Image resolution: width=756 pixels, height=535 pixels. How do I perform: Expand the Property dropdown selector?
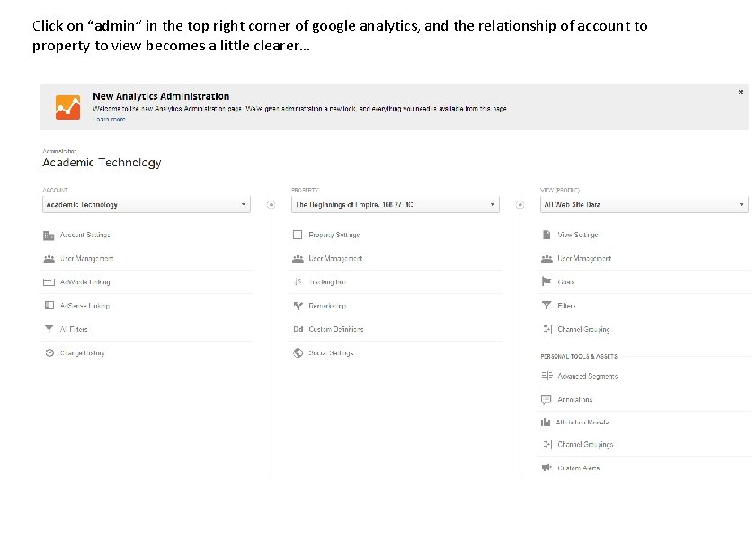pos(395,205)
